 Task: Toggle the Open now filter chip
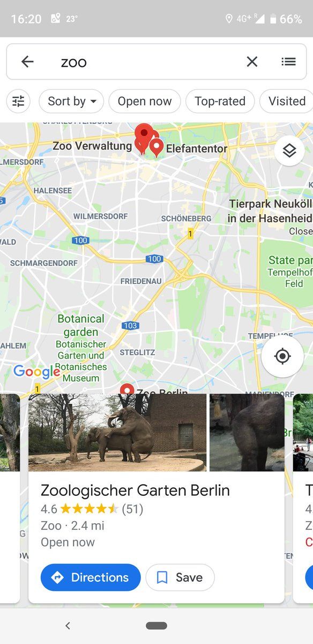coord(145,101)
